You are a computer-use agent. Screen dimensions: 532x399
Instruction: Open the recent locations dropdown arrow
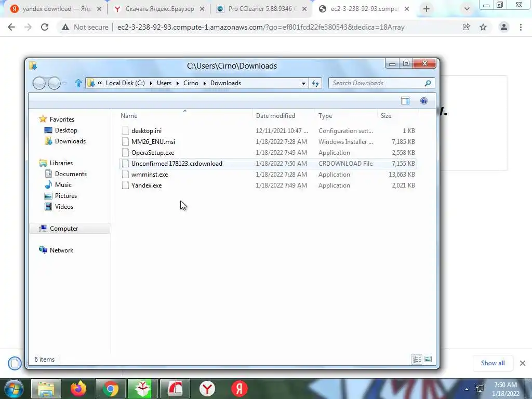65,83
